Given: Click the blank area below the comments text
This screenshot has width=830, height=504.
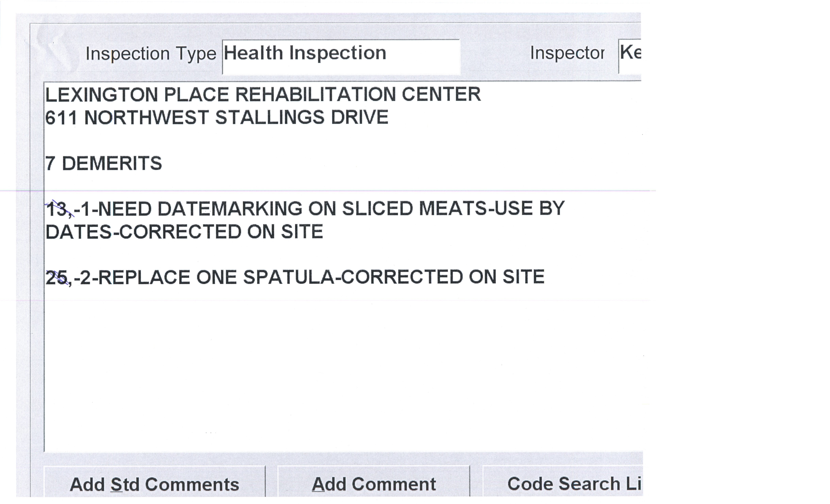Looking at the screenshot, I should pyautogui.click(x=337, y=371).
